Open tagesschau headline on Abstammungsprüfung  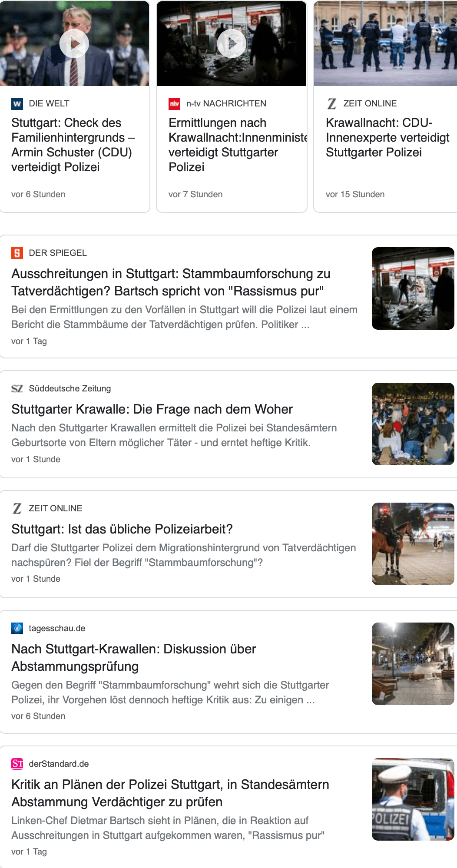tap(134, 657)
